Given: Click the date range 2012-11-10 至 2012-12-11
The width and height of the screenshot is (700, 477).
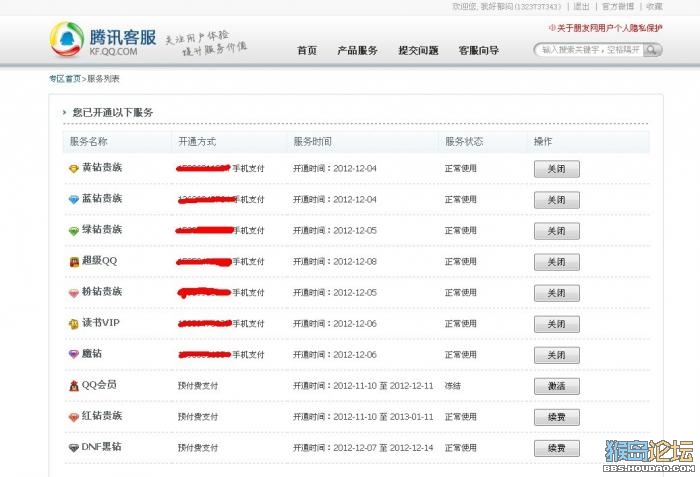Looking at the screenshot, I should tap(383, 386).
